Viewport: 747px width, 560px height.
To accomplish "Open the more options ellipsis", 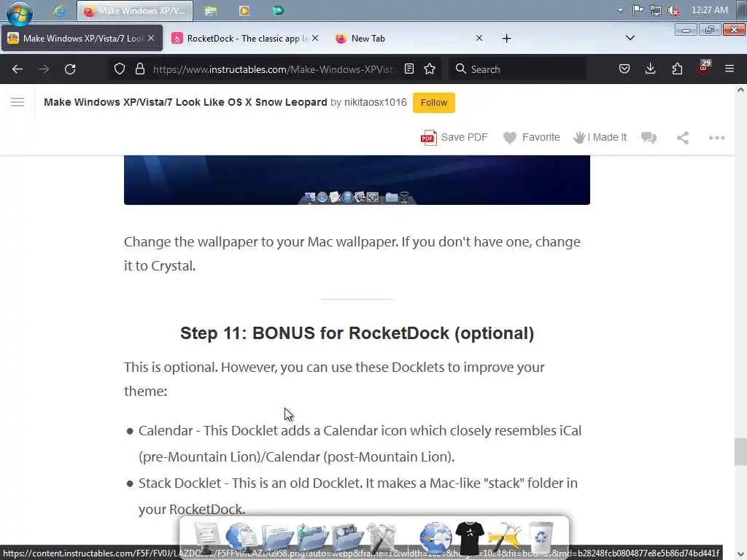I will 716,138.
